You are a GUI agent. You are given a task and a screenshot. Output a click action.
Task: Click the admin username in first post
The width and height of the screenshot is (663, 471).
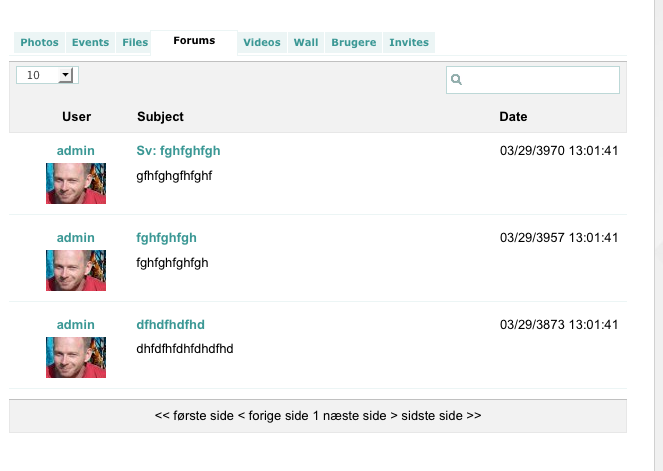tap(76, 151)
